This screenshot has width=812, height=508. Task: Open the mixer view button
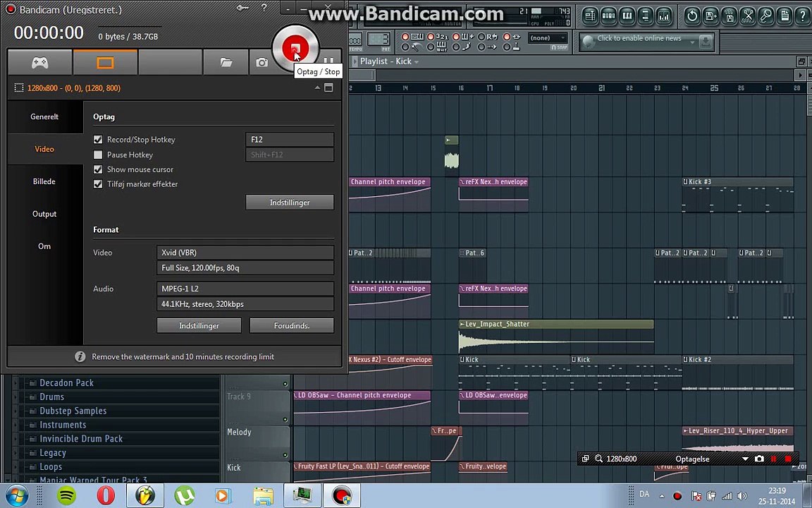pyautogui.click(x=664, y=16)
